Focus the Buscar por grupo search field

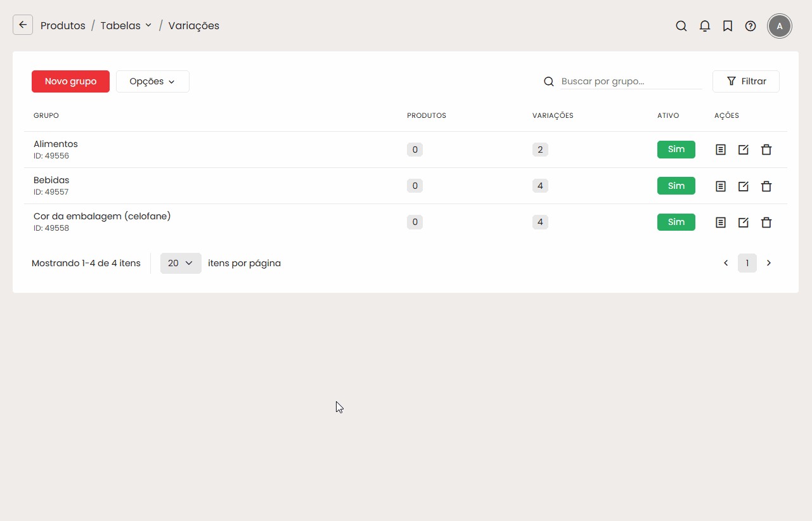630,82
